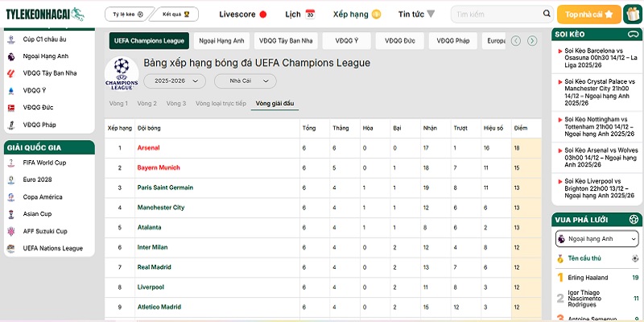Expand the Tin tức menu
The height and width of the screenshot is (322, 644).
point(416,14)
